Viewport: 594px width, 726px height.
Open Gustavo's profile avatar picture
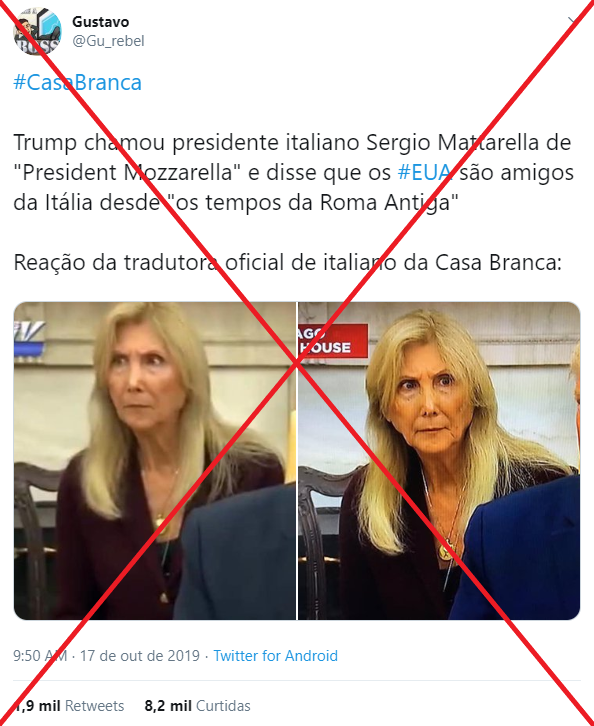click(37, 31)
